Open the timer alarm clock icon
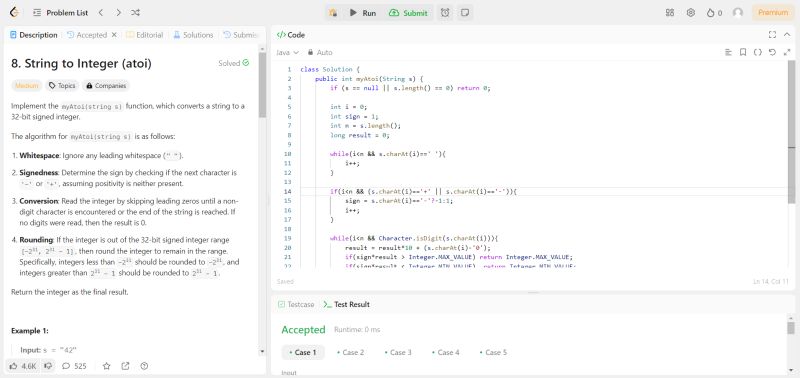The width and height of the screenshot is (800, 378). [x=445, y=13]
